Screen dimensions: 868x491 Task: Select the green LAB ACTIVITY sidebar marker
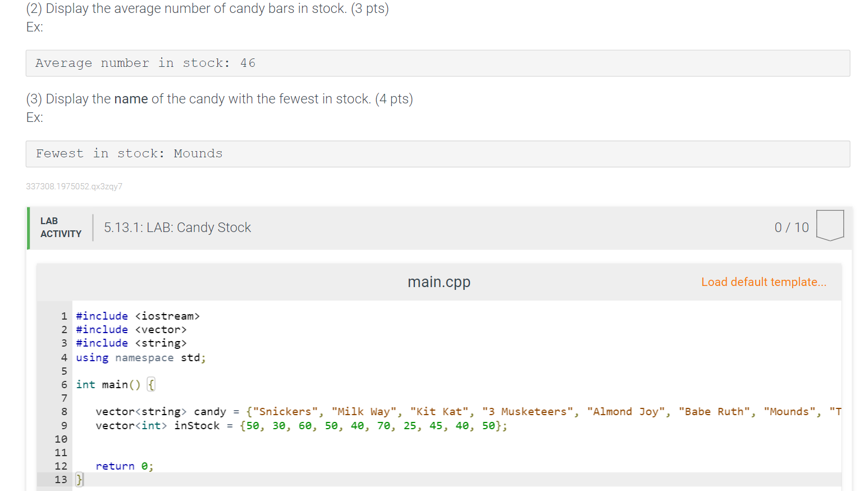point(29,228)
